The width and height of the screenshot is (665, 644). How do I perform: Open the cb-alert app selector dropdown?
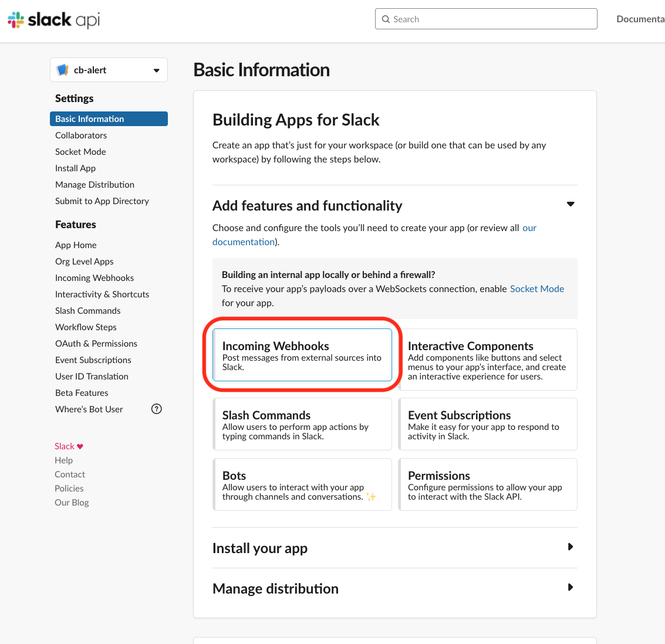point(109,70)
